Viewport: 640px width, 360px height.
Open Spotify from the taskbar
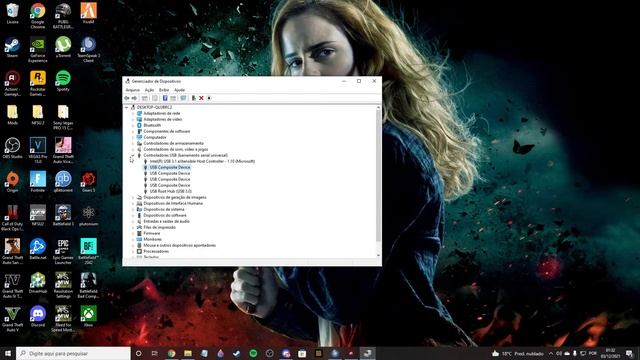pos(253,353)
